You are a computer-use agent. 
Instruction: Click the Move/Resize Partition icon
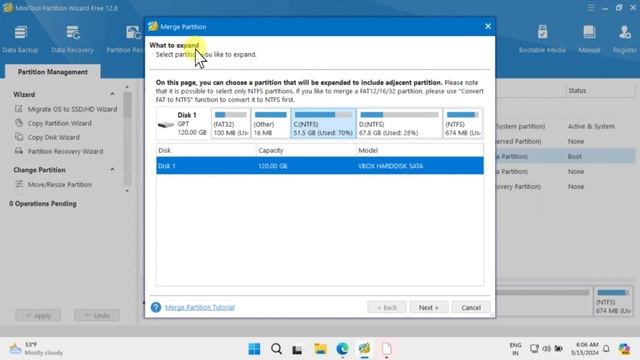pos(19,184)
